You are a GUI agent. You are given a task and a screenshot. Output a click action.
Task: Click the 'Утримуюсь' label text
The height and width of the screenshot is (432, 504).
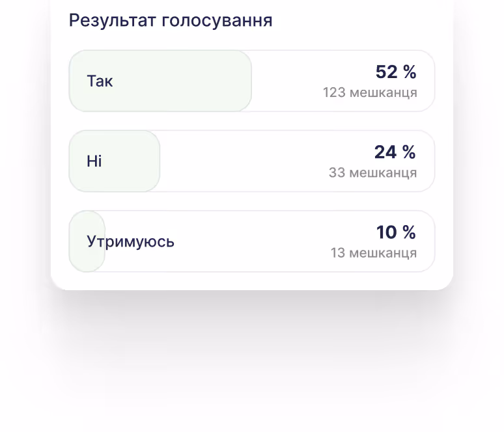pyautogui.click(x=130, y=242)
